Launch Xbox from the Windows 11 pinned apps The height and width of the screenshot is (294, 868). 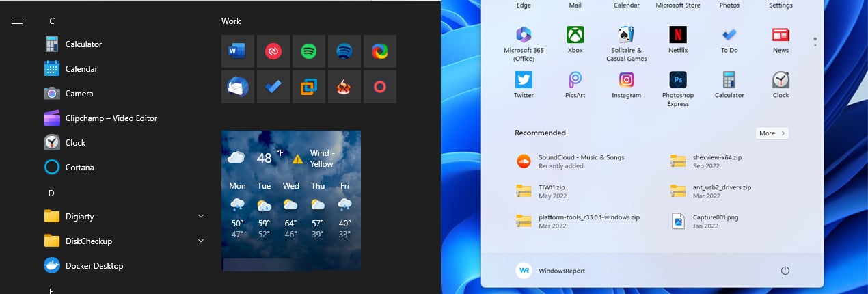point(575,40)
